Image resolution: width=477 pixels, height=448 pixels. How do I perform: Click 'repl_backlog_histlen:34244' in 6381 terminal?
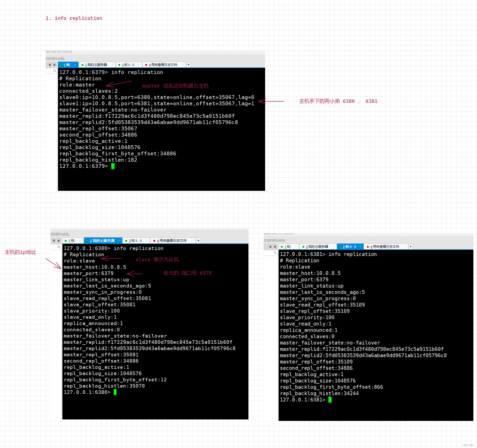(319, 393)
